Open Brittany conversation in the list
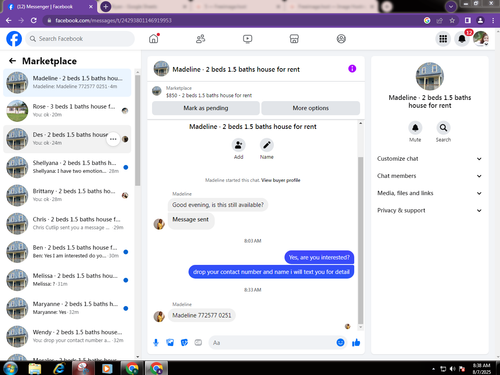The image size is (500, 375). 67,195
